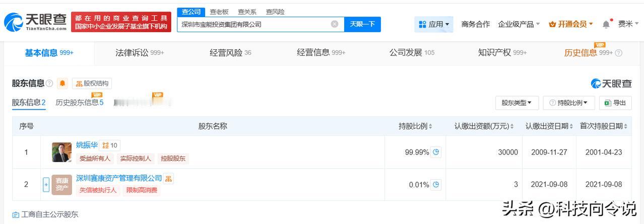
Task: Click the company name search input field
Action: click(x=254, y=24)
